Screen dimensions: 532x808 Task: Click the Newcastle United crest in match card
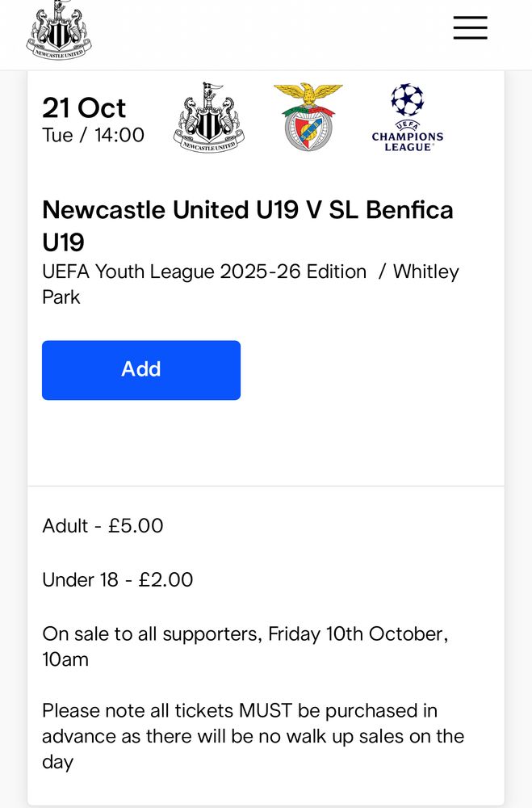[x=209, y=118]
